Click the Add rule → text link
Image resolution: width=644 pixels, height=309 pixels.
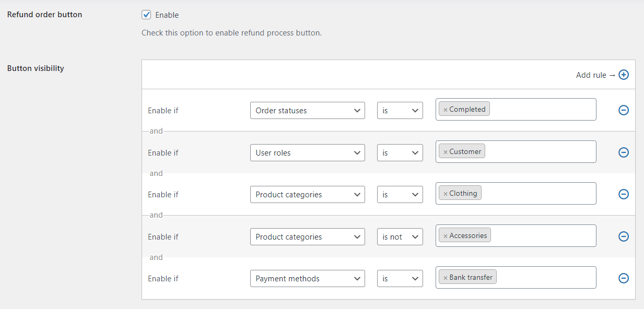tap(595, 75)
